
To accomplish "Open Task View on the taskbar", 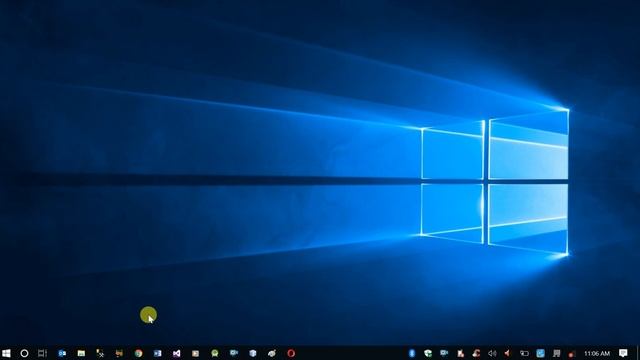I will (x=42, y=353).
